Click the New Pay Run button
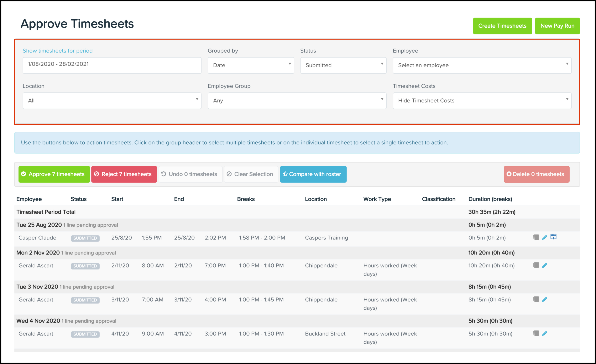This screenshot has height=364, width=596. [x=557, y=26]
